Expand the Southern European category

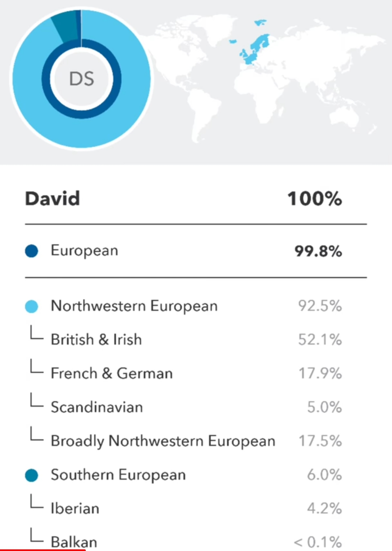pos(118,475)
